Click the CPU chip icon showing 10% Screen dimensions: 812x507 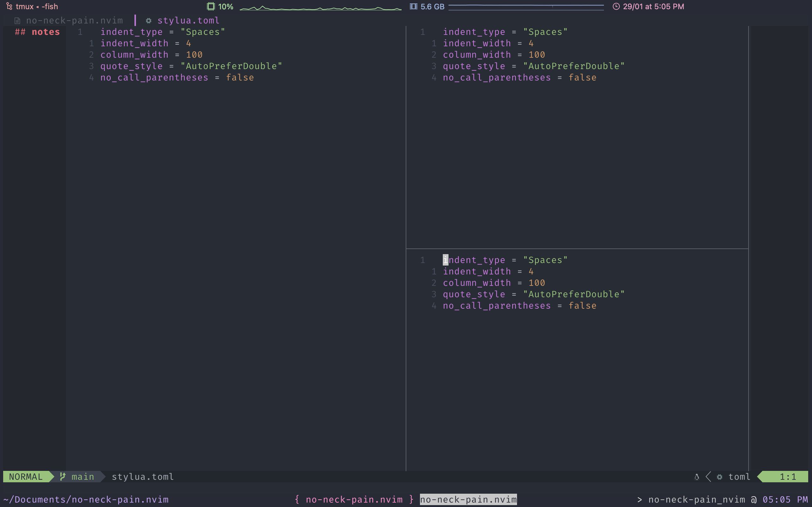click(x=210, y=6)
